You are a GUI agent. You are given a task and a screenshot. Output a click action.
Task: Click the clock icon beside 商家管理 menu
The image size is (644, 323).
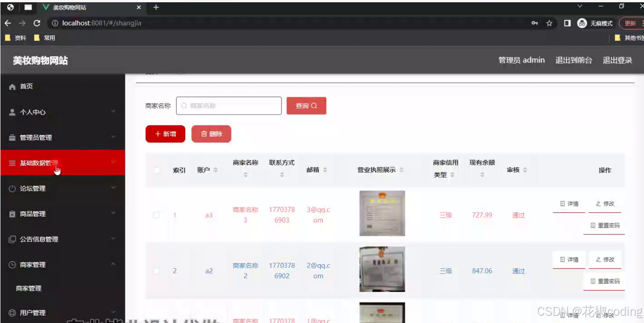pos(13,265)
